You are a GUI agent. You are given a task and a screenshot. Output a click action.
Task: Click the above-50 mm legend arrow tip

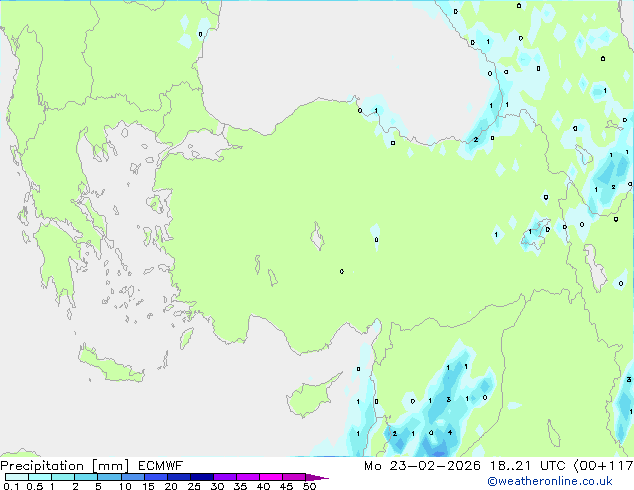(317, 478)
